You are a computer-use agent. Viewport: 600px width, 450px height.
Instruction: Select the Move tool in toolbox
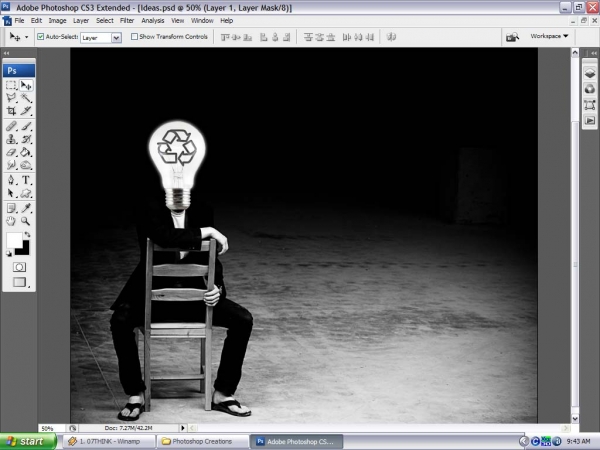click(x=26, y=85)
